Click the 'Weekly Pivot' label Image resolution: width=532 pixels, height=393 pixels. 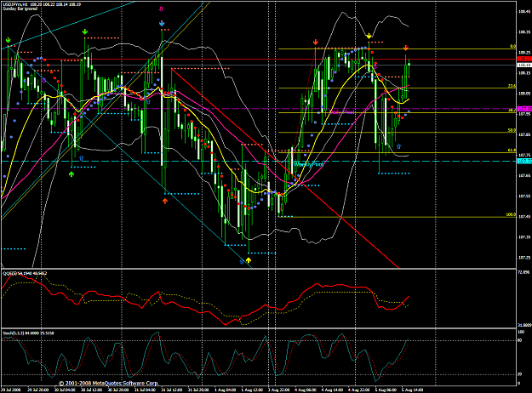coord(308,164)
